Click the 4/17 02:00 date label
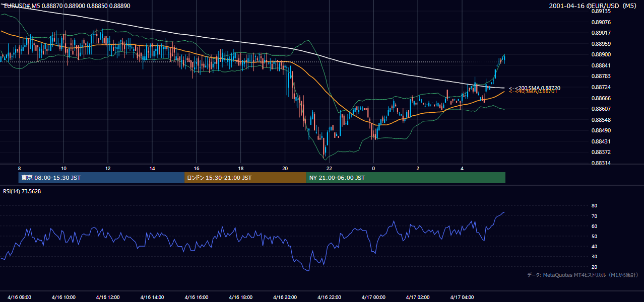644x302 pixels. coord(418,297)
